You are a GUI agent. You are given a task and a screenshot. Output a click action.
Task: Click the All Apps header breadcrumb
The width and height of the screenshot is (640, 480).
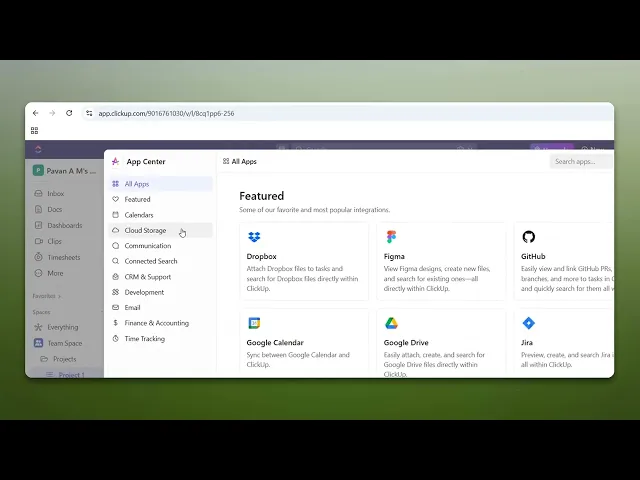pos(240,161)
